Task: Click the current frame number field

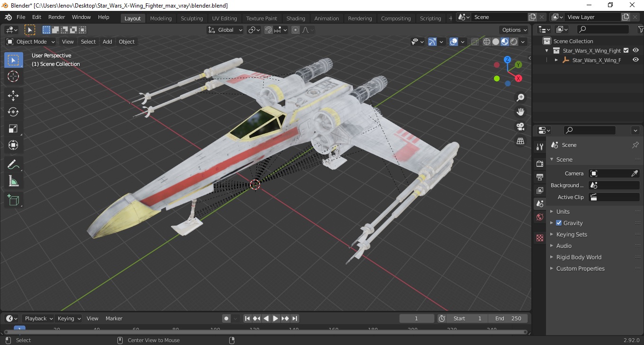Action: point(417,318)
